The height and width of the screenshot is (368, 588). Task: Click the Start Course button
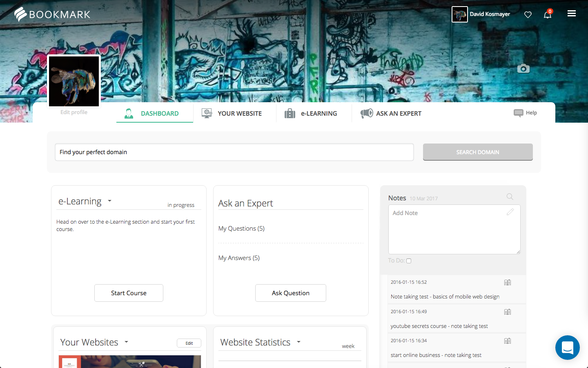click(x=129, y=293)
